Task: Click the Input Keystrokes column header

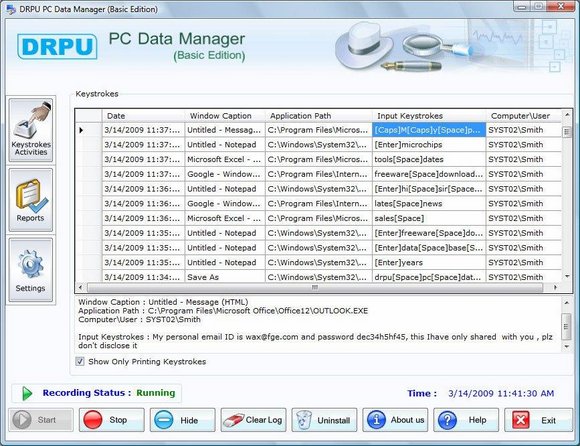Action: click(429, 116)
